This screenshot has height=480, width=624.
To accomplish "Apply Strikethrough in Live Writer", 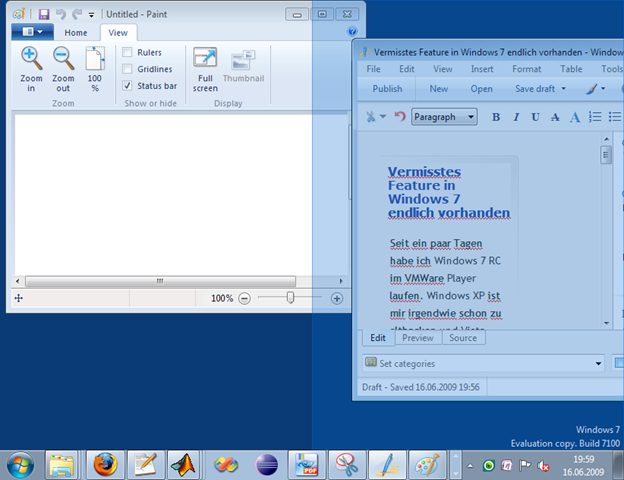I will coord(555,117).
